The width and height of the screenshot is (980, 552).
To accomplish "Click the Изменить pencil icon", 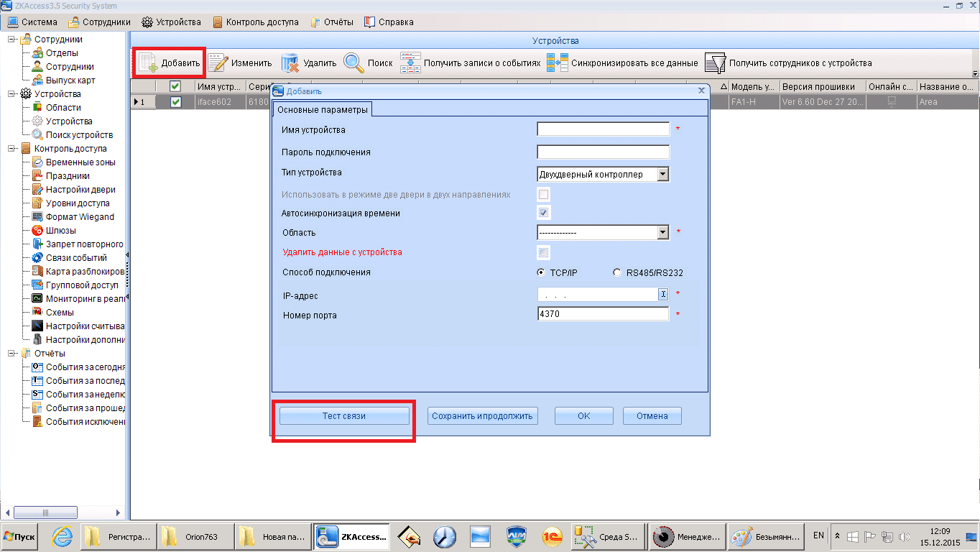I will click(218, 63).
